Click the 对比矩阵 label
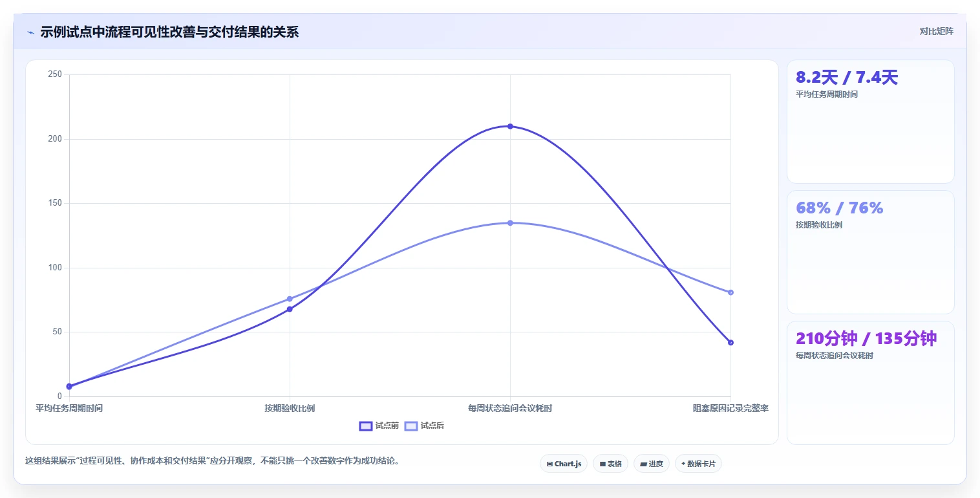This screenshot has width=980, height=498. click(936, 31)
